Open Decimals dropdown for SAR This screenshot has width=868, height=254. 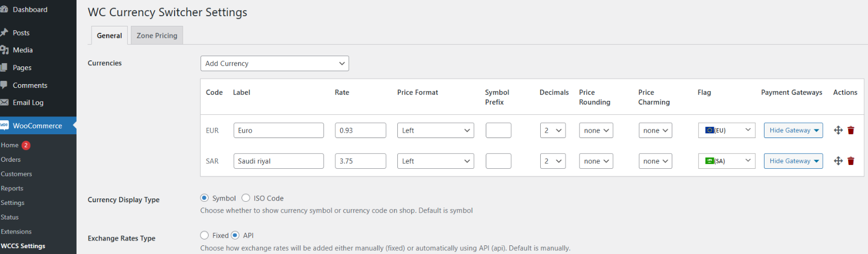pyautogui.click(x=553, y=161)
